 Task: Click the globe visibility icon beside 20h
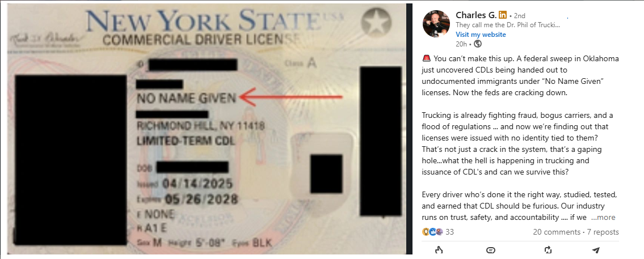point(477,44)
